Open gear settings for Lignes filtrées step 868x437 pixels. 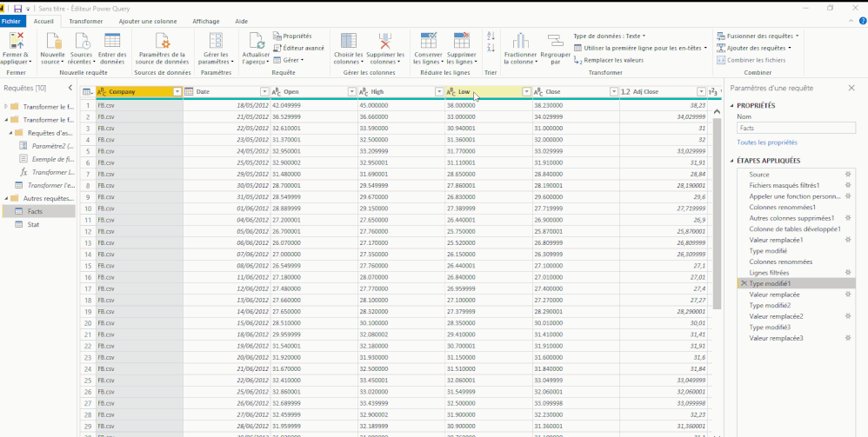(x=847, y=273)
